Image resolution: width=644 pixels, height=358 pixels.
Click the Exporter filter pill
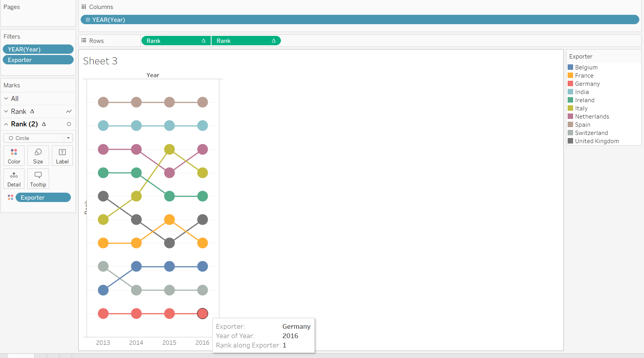tap(38, 60)
